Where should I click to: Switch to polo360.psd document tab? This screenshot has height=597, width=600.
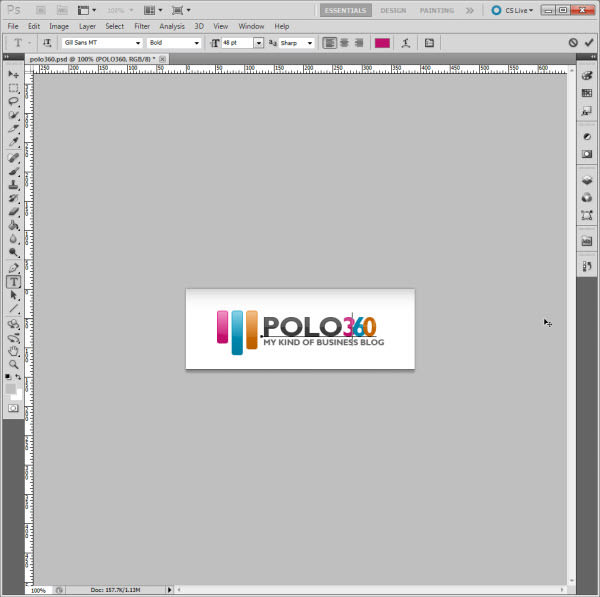click(x=92, y=59)
